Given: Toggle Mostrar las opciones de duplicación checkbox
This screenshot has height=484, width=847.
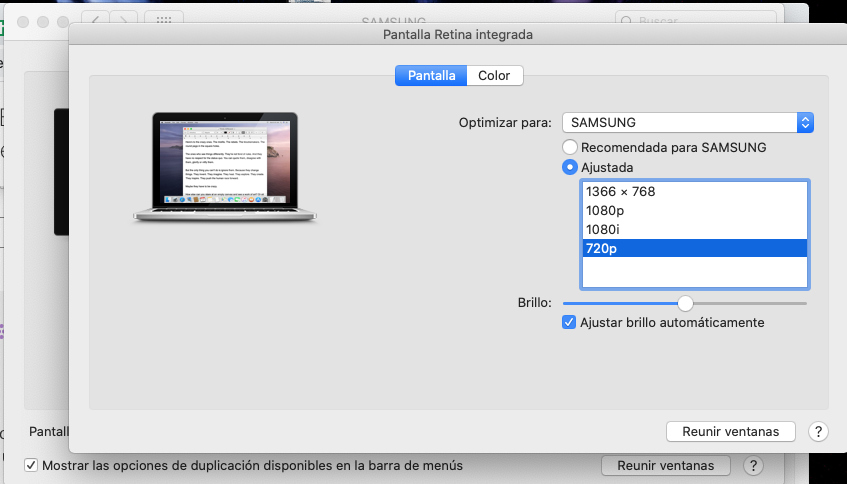Looking at the screenshot, I should 31,465.
